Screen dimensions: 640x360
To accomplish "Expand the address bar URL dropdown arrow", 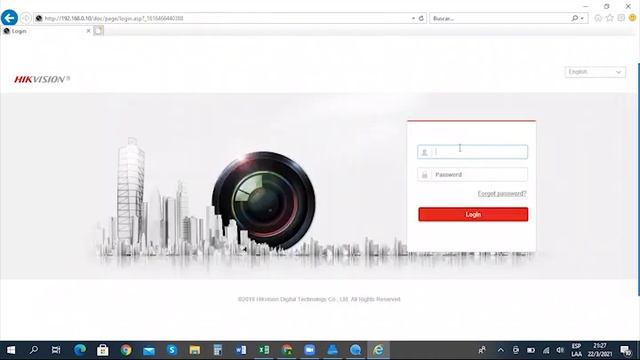I will (x=413, y=18).
